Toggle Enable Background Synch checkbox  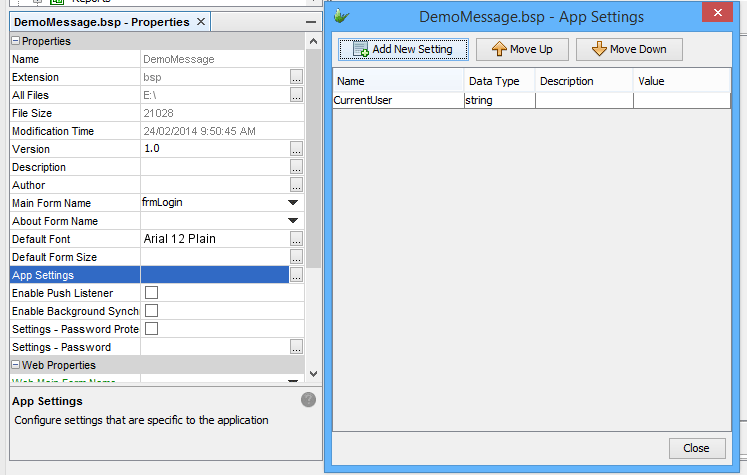(x=152, y=311)
